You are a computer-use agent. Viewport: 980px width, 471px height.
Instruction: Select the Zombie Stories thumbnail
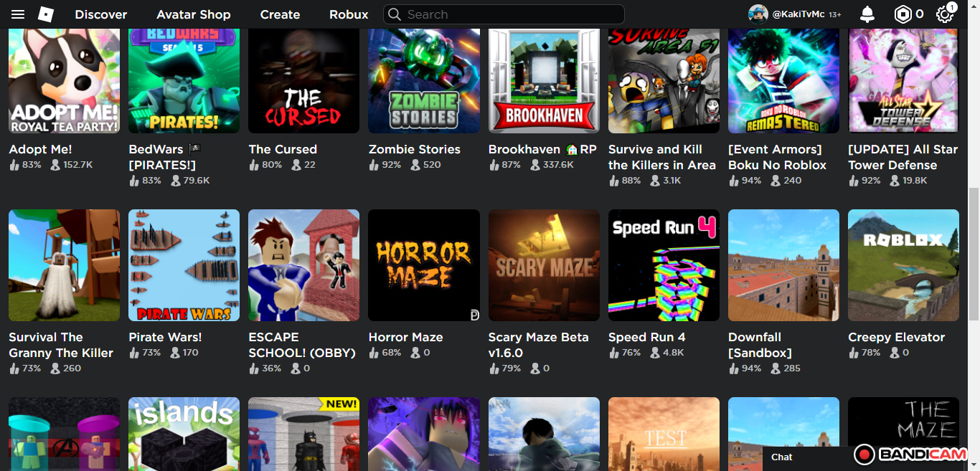tap(424, 79)
